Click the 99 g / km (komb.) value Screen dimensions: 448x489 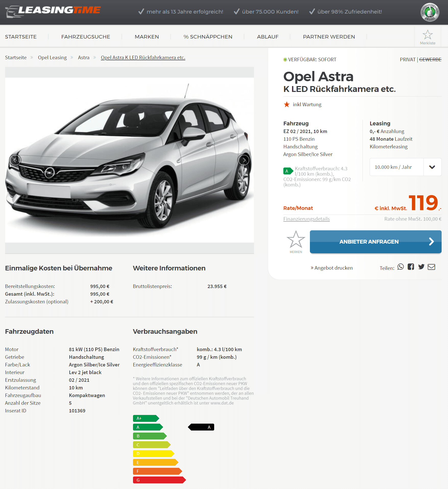click(x=217, y=357)
